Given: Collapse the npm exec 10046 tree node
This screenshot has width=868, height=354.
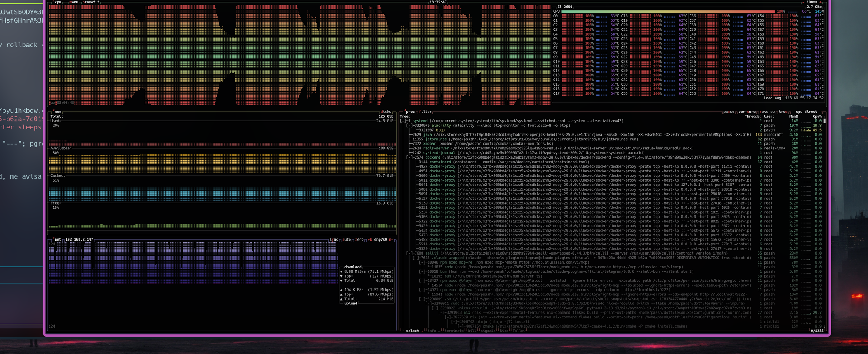Looking at the screenshot, I should click(422, 262).
